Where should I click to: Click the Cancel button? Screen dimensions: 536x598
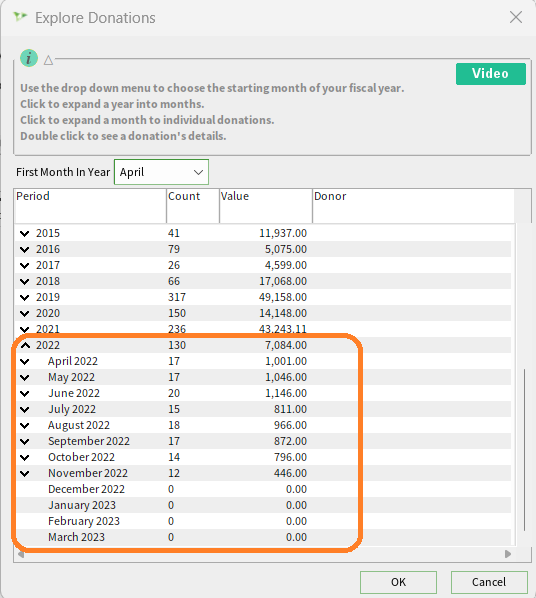pos(489,582)
